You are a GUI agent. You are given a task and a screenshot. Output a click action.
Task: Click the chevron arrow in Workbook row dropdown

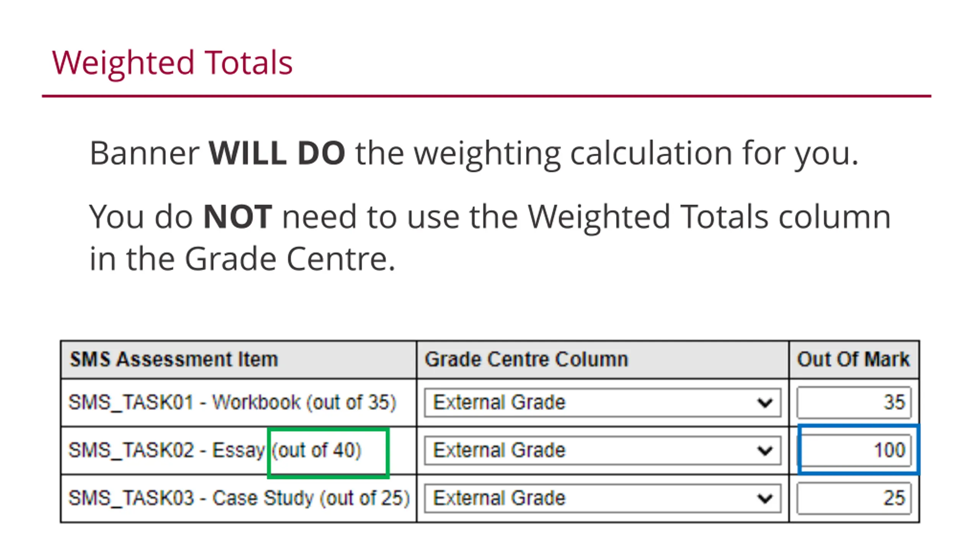[x=765, y=403]
